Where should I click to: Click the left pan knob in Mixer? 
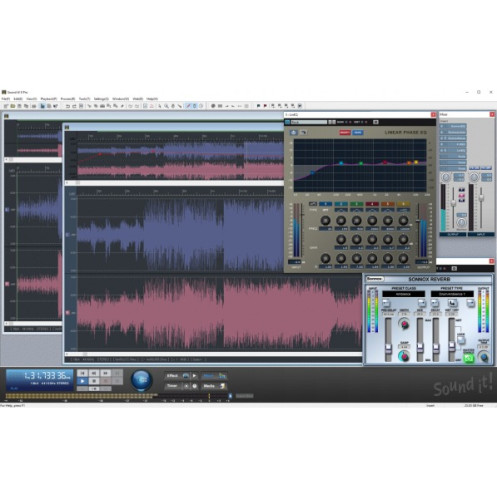point(446,177)
